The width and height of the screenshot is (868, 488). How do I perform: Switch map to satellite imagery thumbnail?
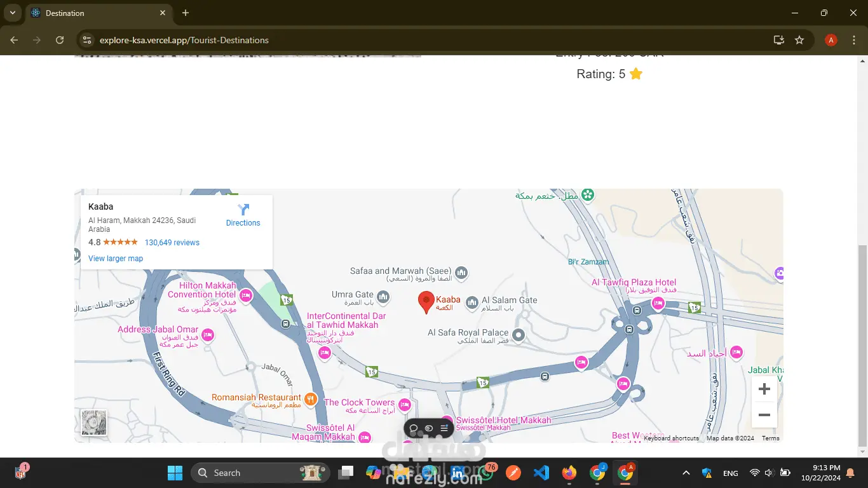(x=94, y=423)
